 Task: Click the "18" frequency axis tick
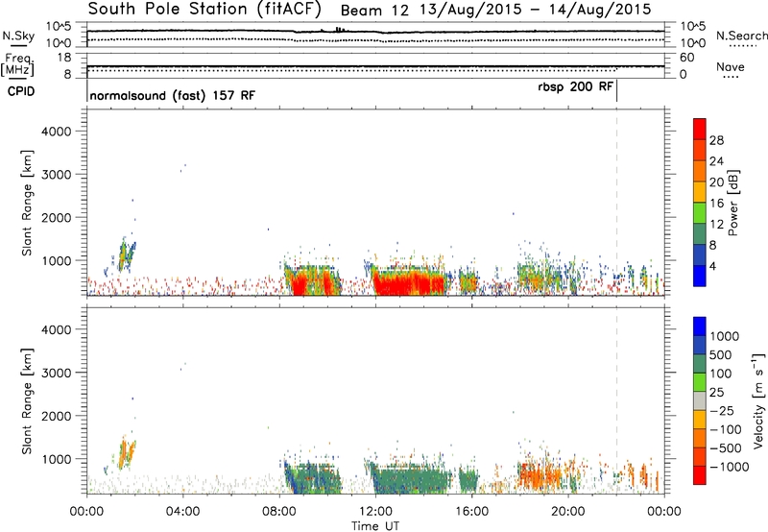(x=64, y=58)
